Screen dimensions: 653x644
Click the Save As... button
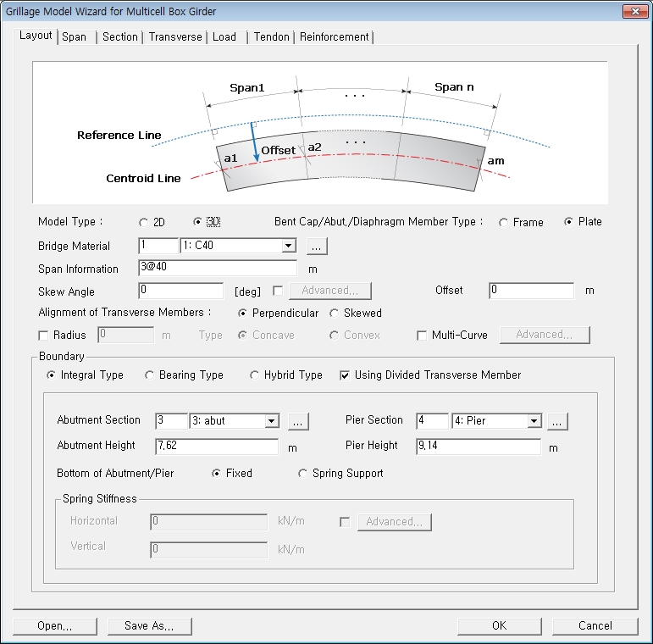click(x=149, y=626)
